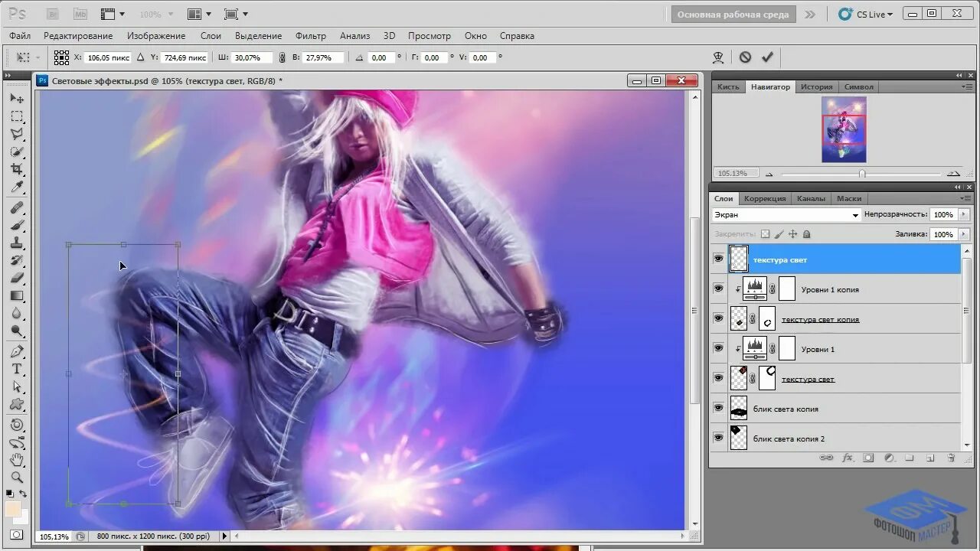Toggle maintain aspect ratio chain link
Image resolution: width=980 pixels, height=551 pixels.
(282, 57)
